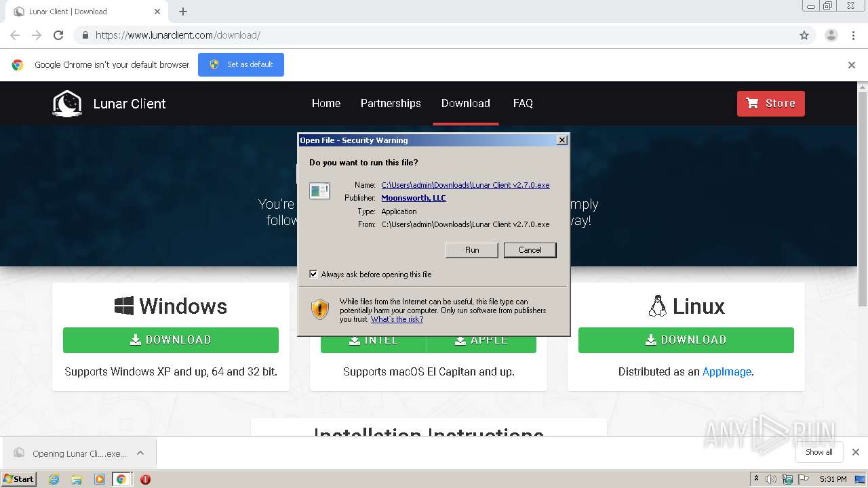Bookmark this page with the star
Image resolution: width=868 pixels, height=488 pixels.
[x=804, y=35]
